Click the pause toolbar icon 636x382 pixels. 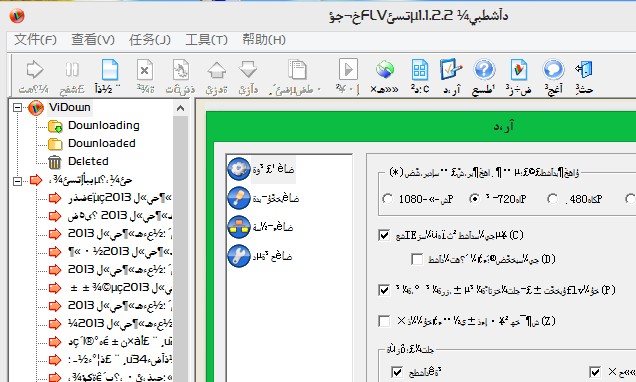pyautogui.click(x=72, y=70)
